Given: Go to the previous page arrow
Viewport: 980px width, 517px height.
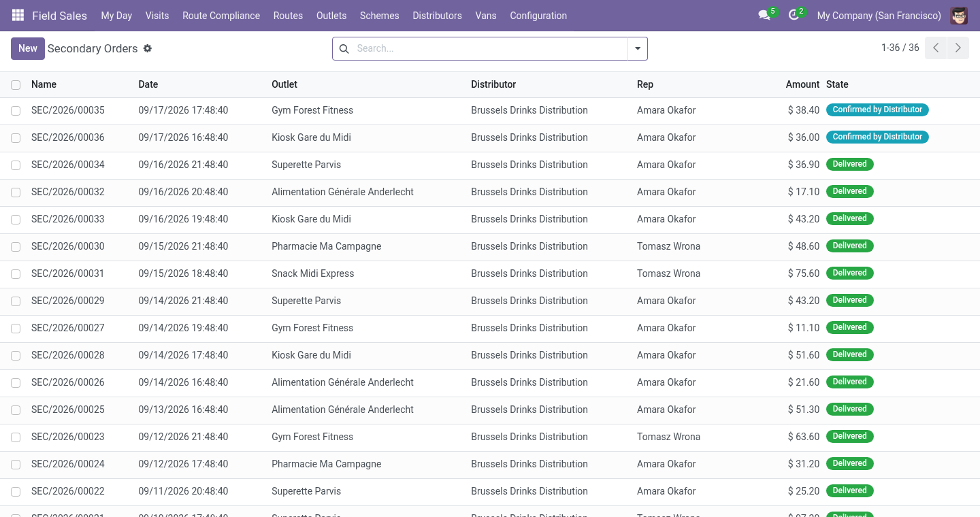Looking at the screenshot, I should pos(936,48).
